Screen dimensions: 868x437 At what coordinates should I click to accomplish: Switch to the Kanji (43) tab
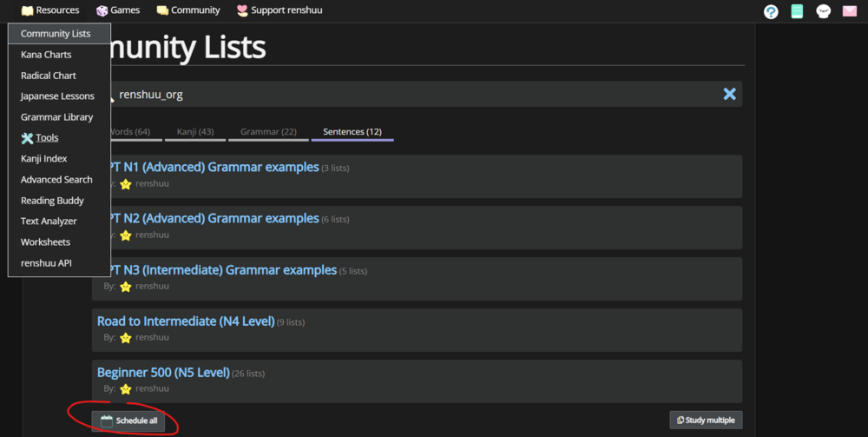click(194, 132)
